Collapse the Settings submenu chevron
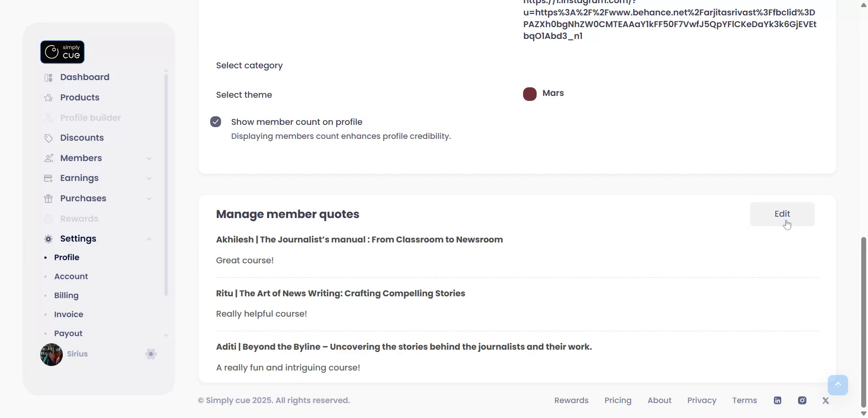 tap(149, 239)
